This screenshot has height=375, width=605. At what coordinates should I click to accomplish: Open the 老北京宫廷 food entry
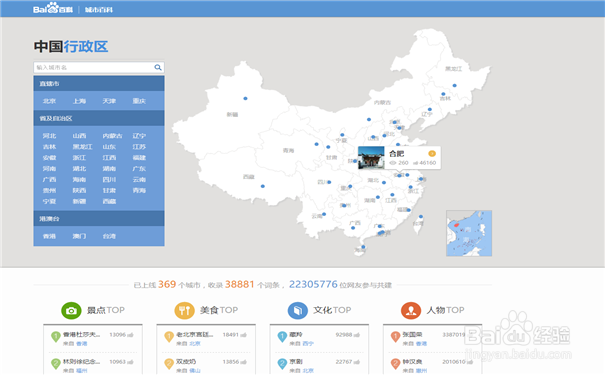tap(194, 334)
